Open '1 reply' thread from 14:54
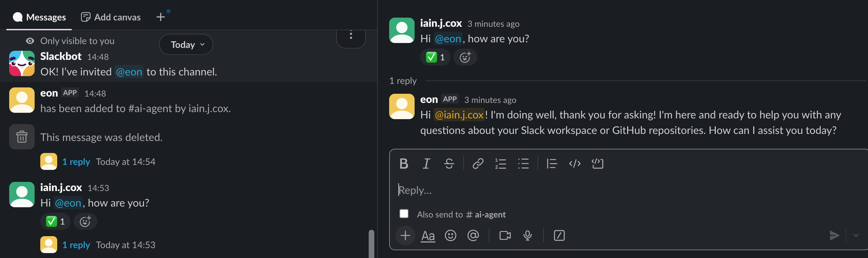868x258 pixels. [76, 162]
